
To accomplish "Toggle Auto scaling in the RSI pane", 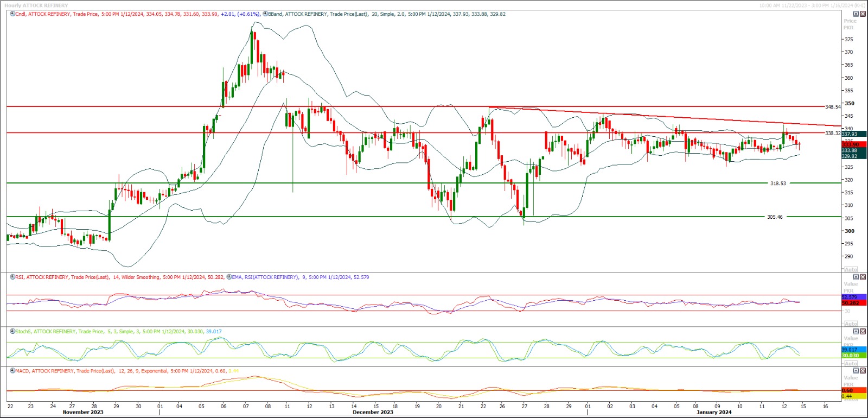I will coord(851,324).
